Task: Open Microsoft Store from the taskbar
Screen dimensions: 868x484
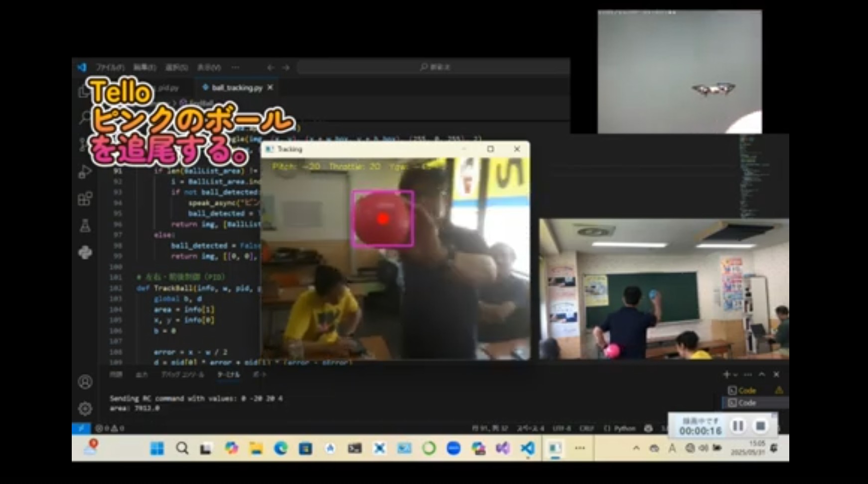Action: point(305,449)
